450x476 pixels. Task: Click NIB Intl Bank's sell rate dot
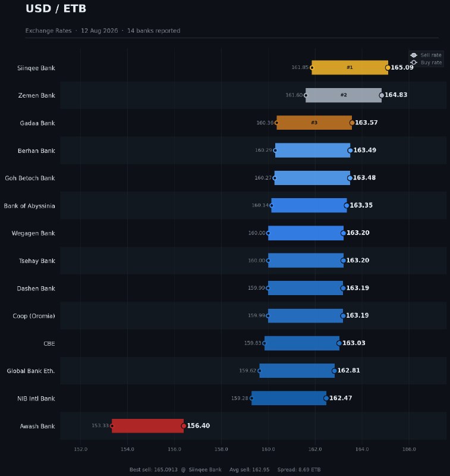click(326, 398)
